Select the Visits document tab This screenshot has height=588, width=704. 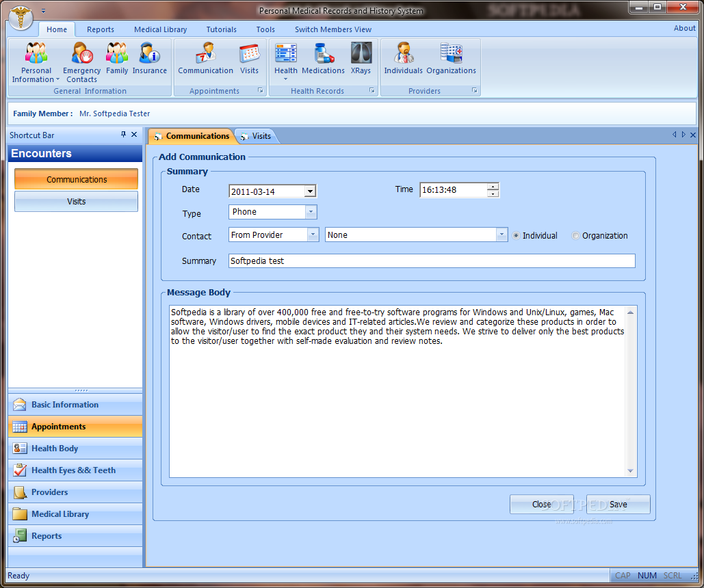point(257,136)
